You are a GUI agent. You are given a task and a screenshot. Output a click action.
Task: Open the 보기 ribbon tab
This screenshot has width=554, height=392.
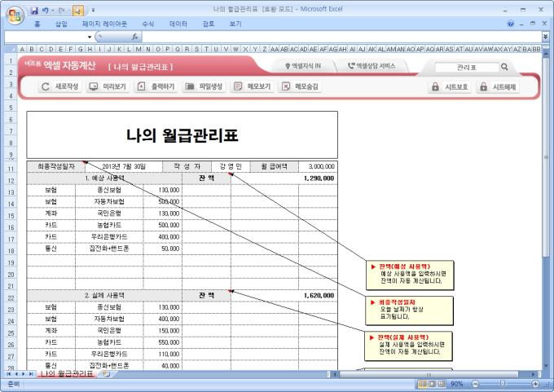235,24
